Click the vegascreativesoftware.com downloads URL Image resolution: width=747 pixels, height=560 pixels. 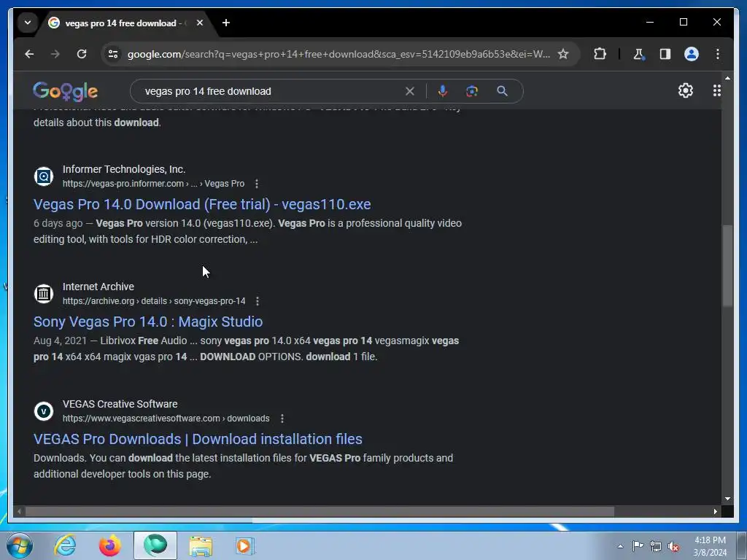coord(166,418)
